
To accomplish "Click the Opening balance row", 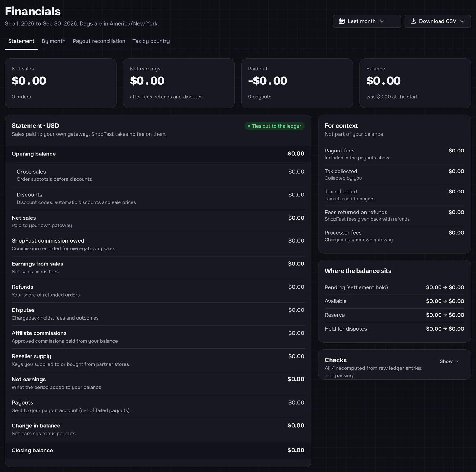I will tap(158, 154).
